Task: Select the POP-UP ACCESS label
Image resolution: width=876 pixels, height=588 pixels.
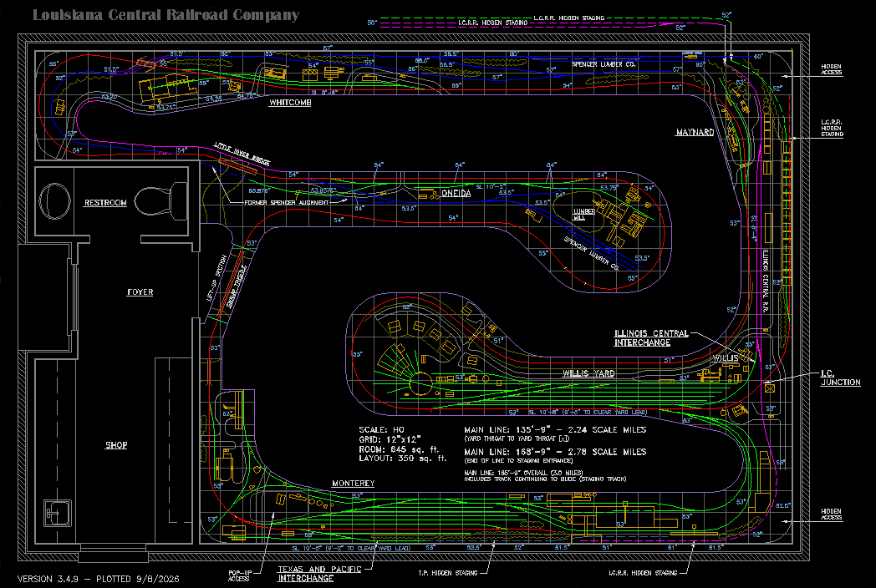Action: pyautogui.click(x=239, y=575)
